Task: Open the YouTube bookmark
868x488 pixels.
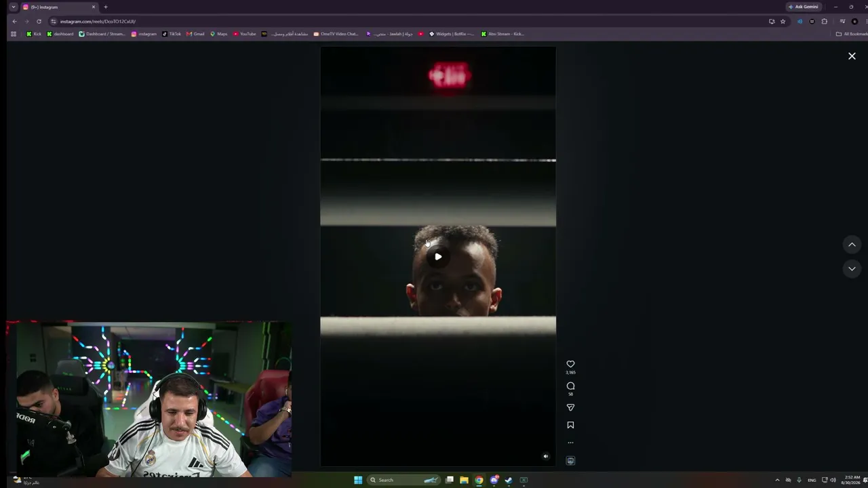Action: [245, 34]
